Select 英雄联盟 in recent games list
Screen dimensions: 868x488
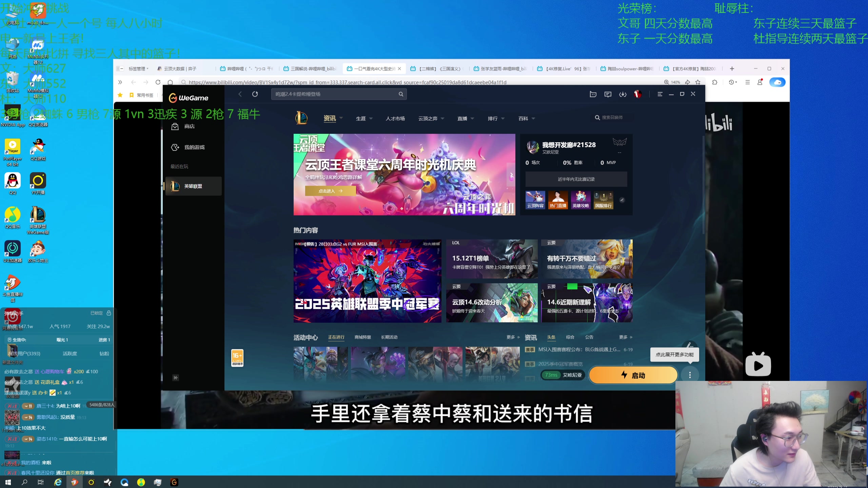(x=193, y=186)
